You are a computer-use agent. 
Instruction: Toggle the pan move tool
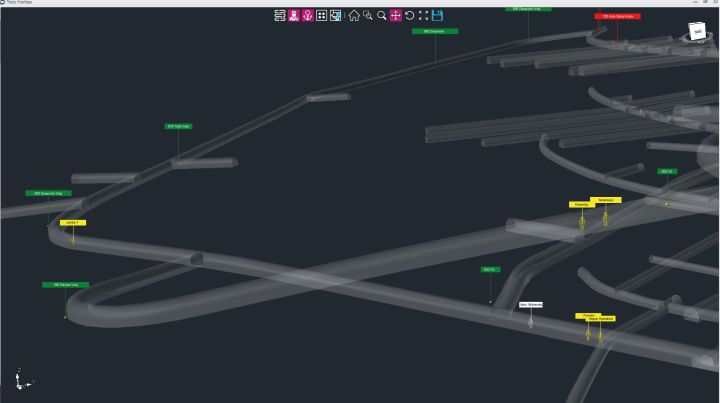(396, 16)
